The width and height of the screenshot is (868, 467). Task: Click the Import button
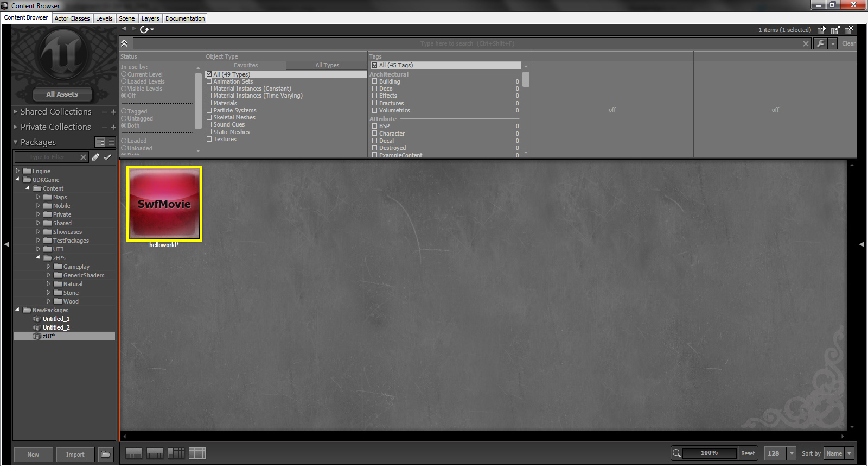pos(75,455)
